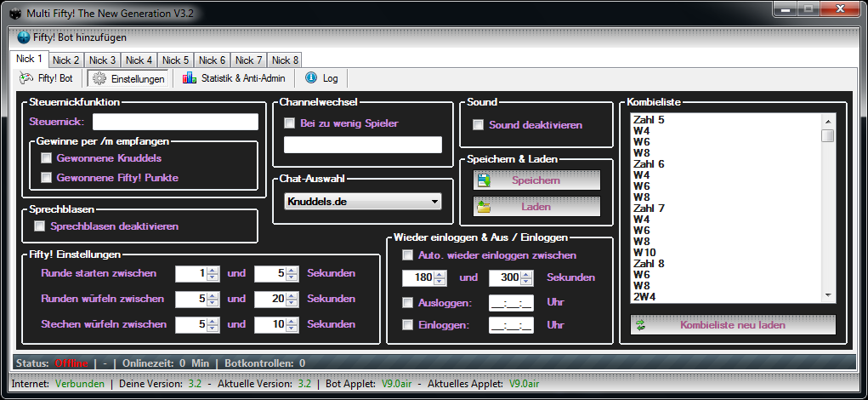Select the Nick 1 tab

(x=29, y=59)
